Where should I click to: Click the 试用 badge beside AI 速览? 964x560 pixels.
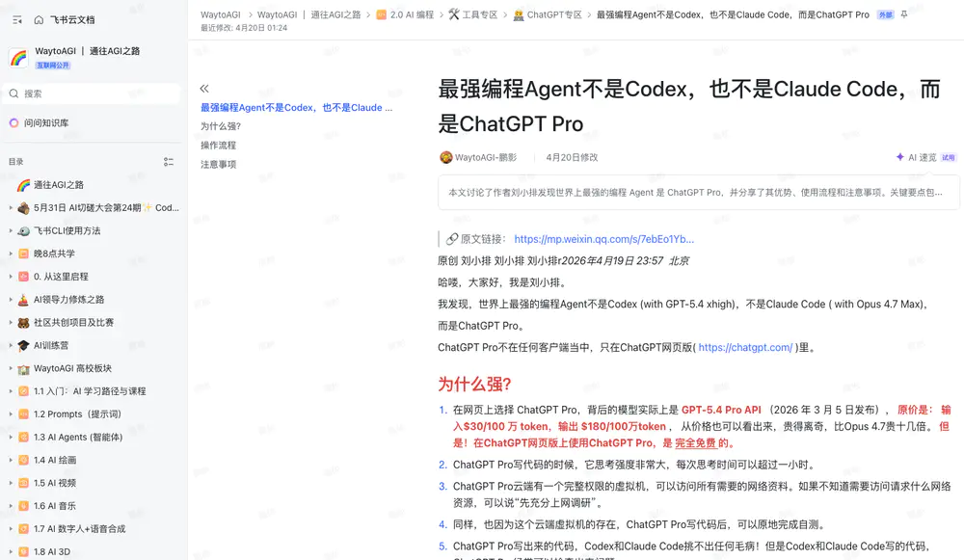(x=949, y=157)
